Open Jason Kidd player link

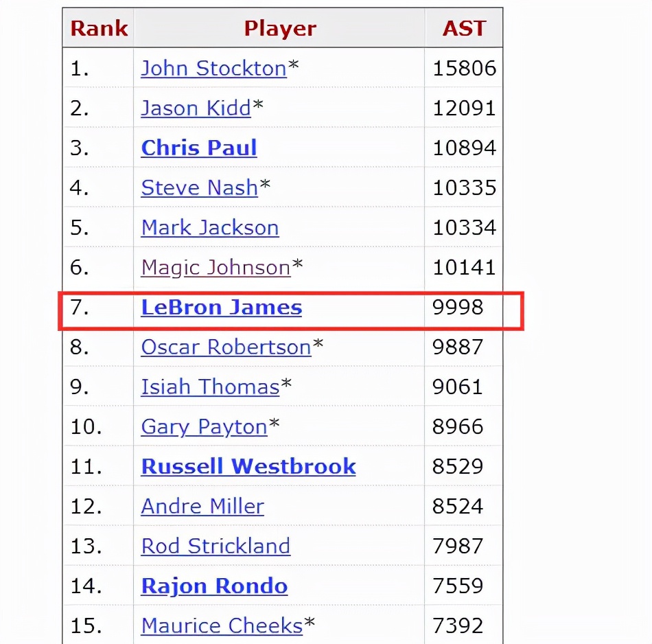click(196, 108)
